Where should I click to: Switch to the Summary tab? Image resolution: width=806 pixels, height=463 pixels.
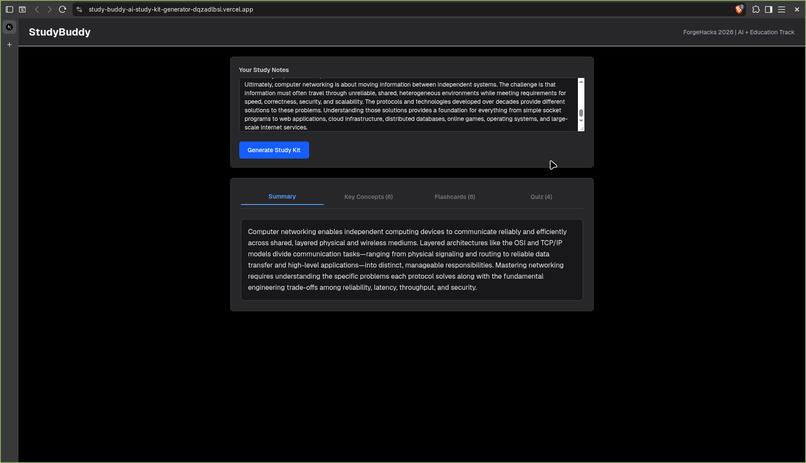[x=282, y=196]
